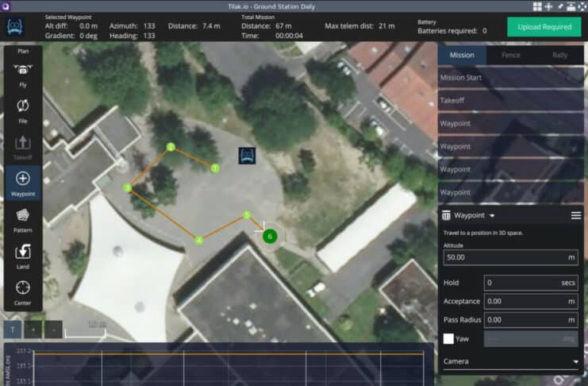Click the Heading value 133
Screen dimensions: 588x386
(x=149, y=36)
